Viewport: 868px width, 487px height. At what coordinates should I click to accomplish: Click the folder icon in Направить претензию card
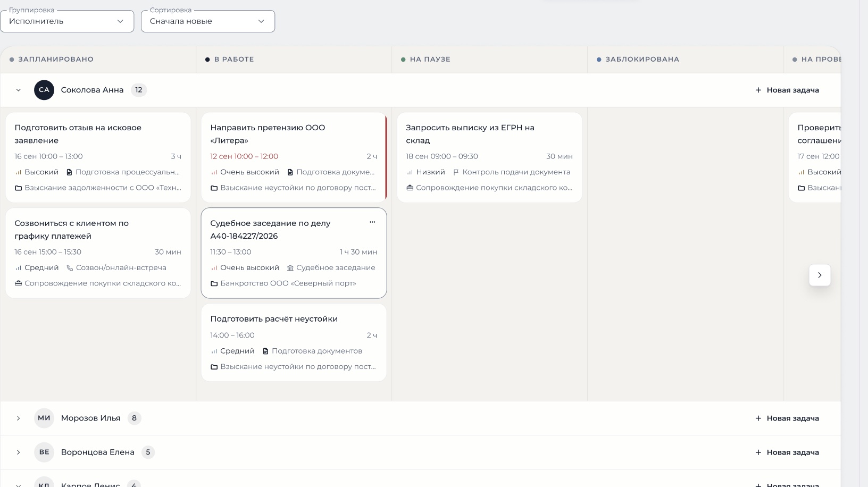(214, 188)
